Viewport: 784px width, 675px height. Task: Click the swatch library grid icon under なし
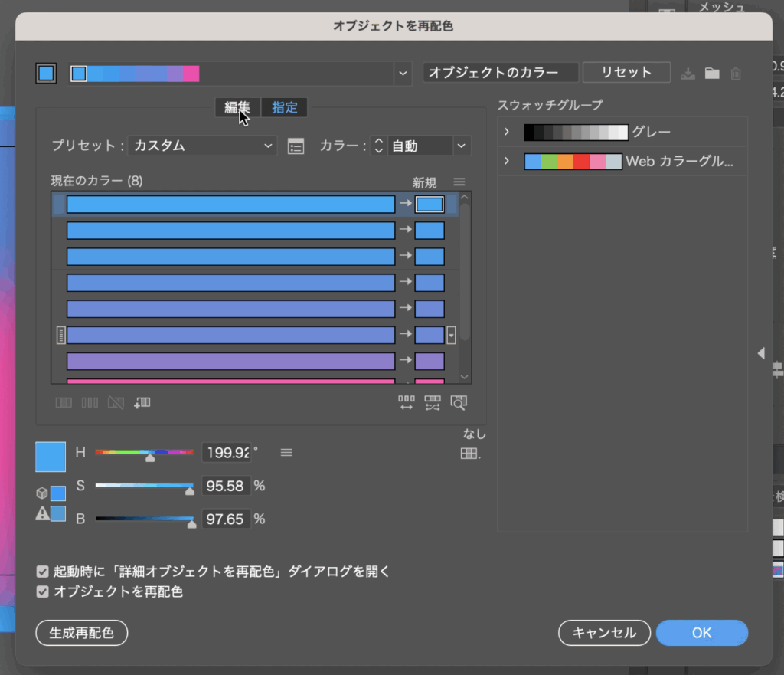pos(470,454)
